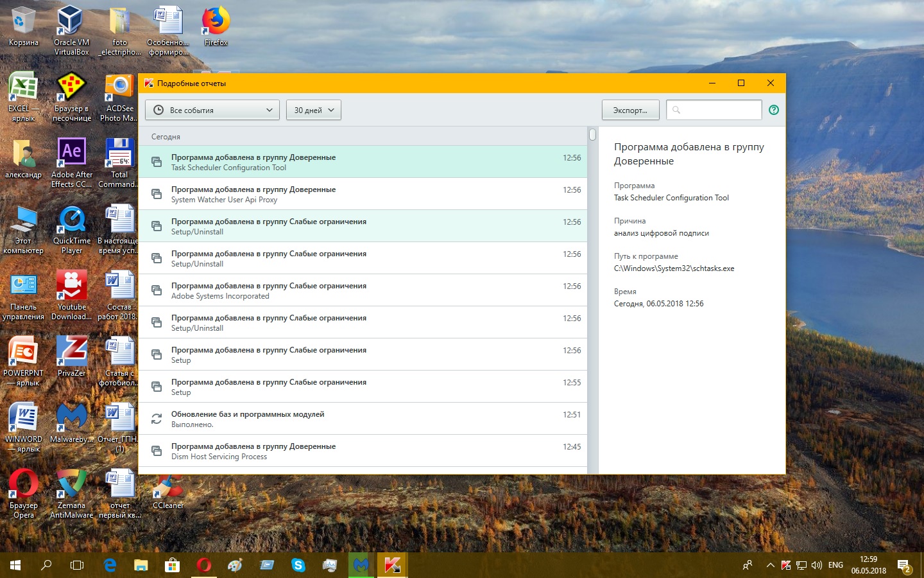
Task: Open Microsoft Edge from the taskbar
Action: pyautogui.click(x=110, y=565)
